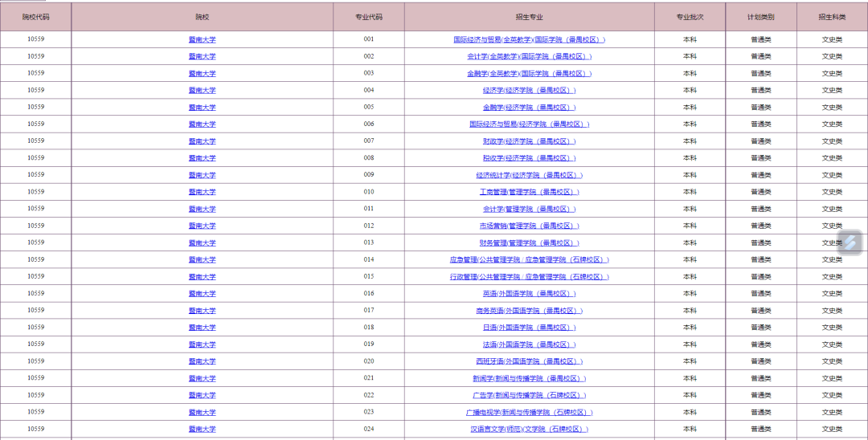This screenshot has height=440, width=868.
Task: Click 普通类 cell in row 008
Action: (x=761, y=158)
